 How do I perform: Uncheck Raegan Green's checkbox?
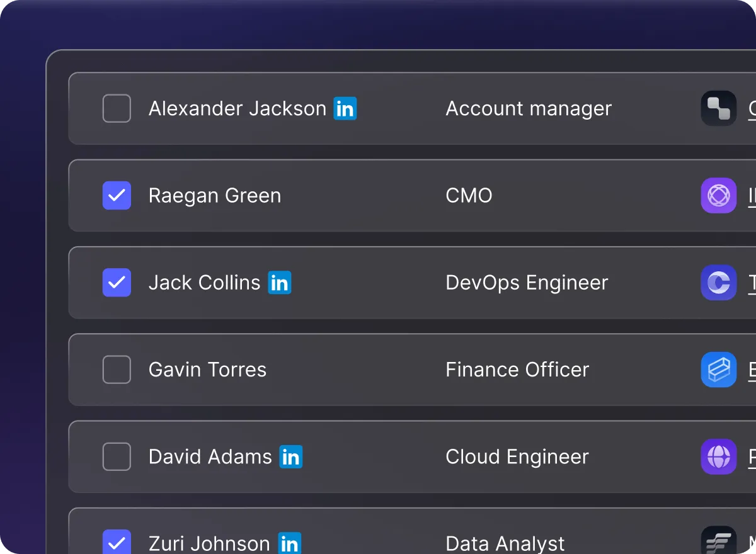click(x=117, y=196)
